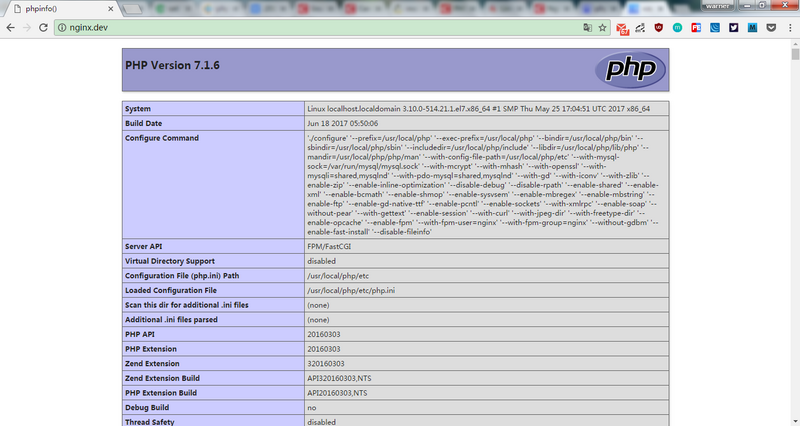Bookmark this page with the star
800x426 pixels.
[x=603, y=28]
